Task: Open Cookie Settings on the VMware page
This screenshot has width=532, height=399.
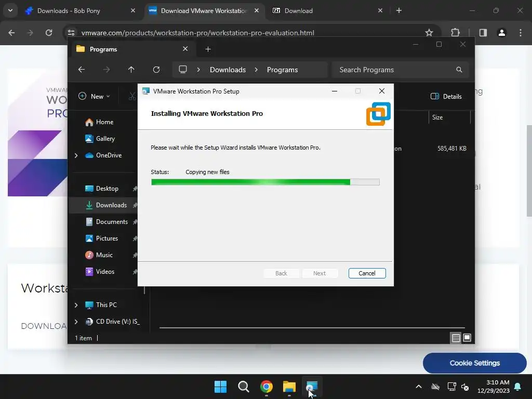Action: 475,363
